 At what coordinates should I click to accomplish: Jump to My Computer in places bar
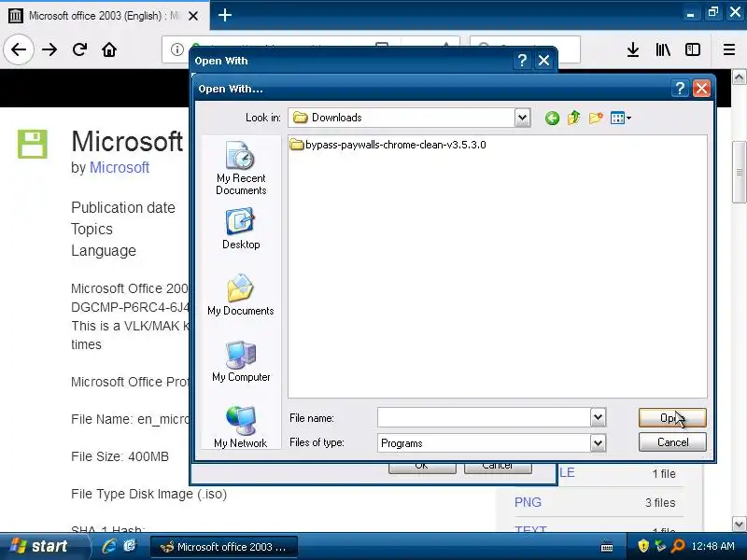241,361
